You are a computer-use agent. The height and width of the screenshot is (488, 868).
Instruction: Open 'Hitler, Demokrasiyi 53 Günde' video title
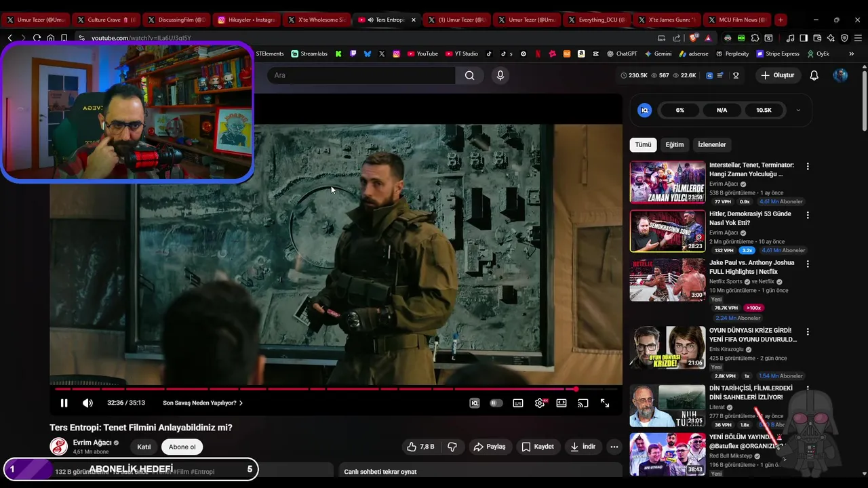(x=749, y=218)
